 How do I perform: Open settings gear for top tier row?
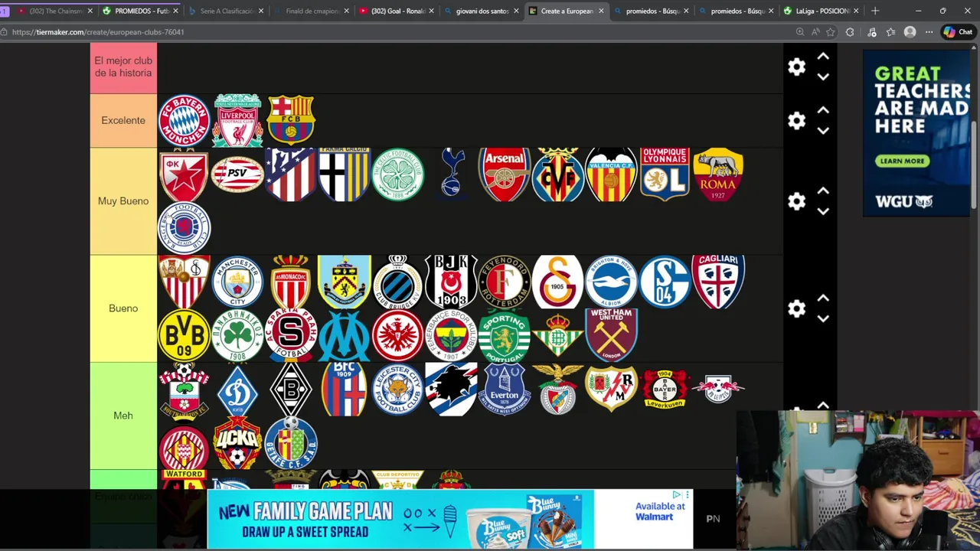tap(797, 67)
